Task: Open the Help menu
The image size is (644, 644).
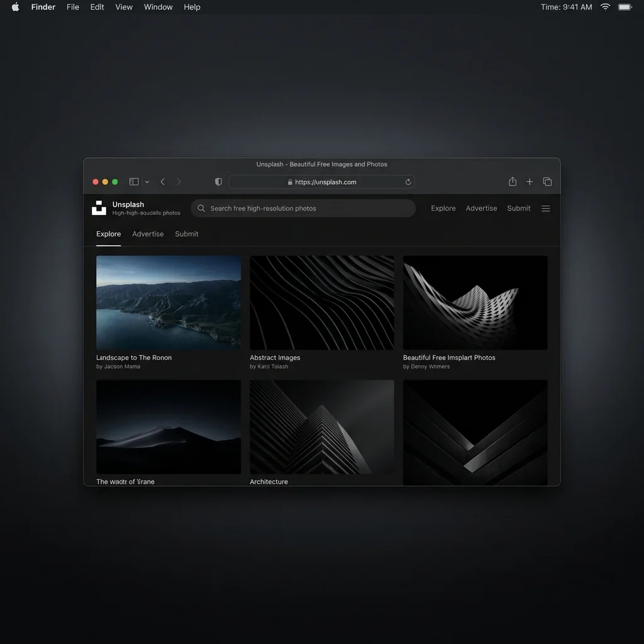Action: coord(192,7)
